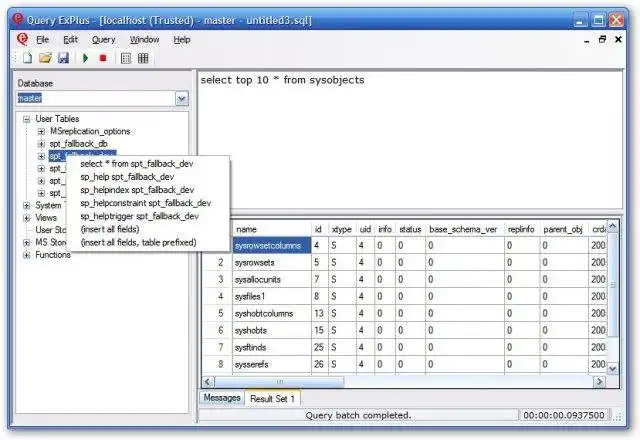The image size is (640, 440).
Task: Expand the MS Stored procedures node
Action: coord(27,243)
